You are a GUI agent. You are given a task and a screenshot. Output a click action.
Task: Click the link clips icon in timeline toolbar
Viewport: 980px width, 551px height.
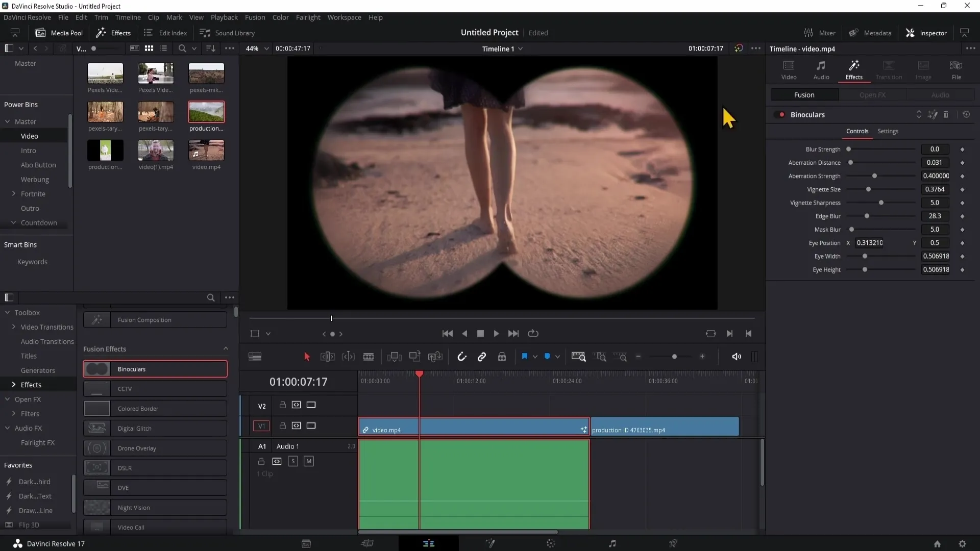(482, 357)
